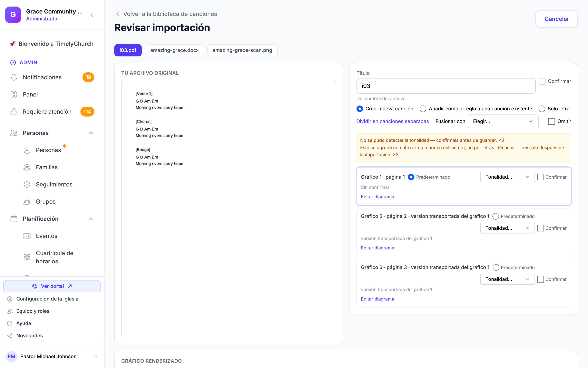The height and width of the screenshot is (368, 588).
Task: Click the warning triangle icon for Requiere atención
Action: [x=14, y=111]
